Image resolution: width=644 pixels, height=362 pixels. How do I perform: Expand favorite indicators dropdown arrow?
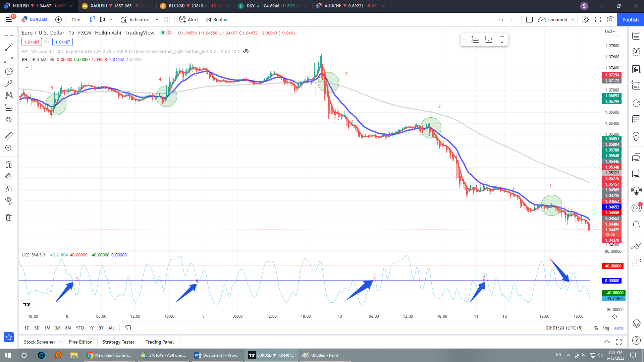click(157, 19)
